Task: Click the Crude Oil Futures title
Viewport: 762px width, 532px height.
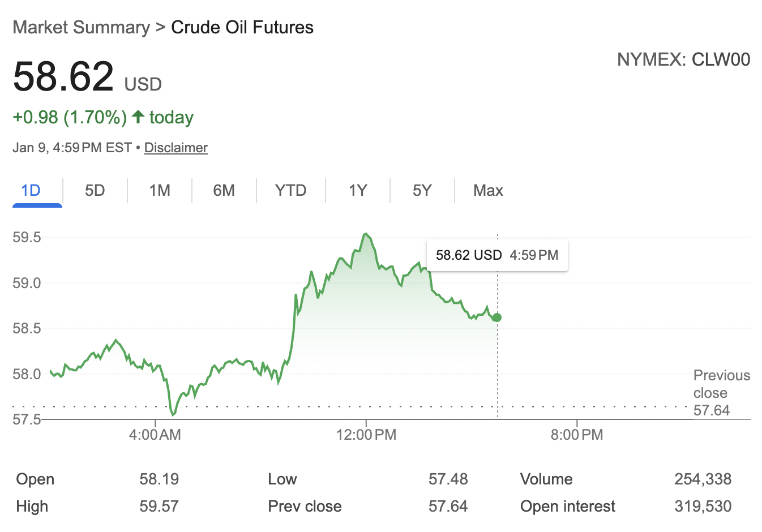Action: (242, 27)
